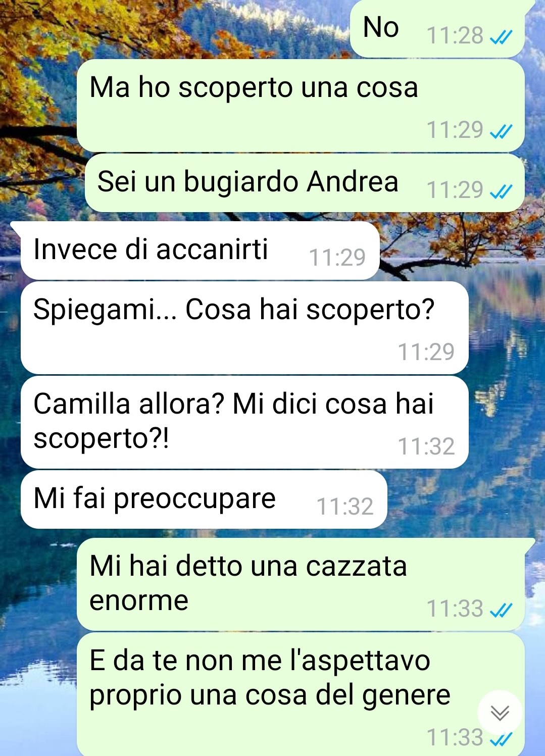Select received message 'Invece di accanirti'
Image resolution: width=545 pixels, height=756 pixels.
coord(200,250)
